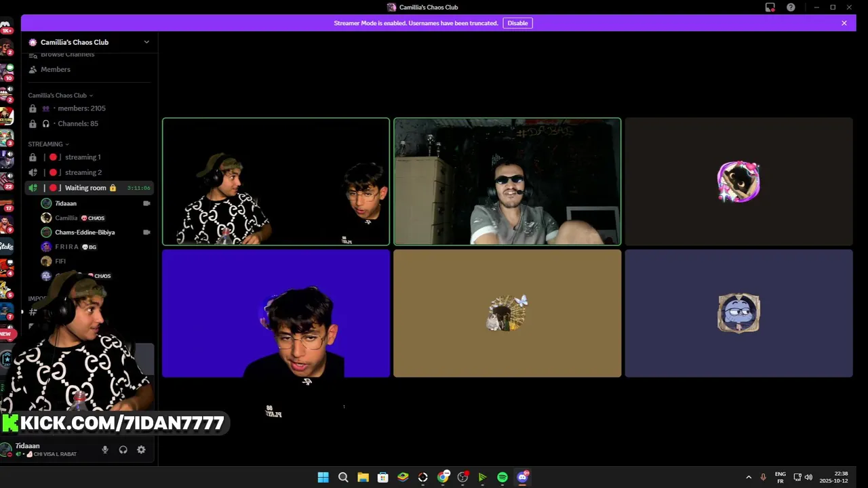Open File Explorer from the taskbar
The image size is (868, 488).
(363, 477)
